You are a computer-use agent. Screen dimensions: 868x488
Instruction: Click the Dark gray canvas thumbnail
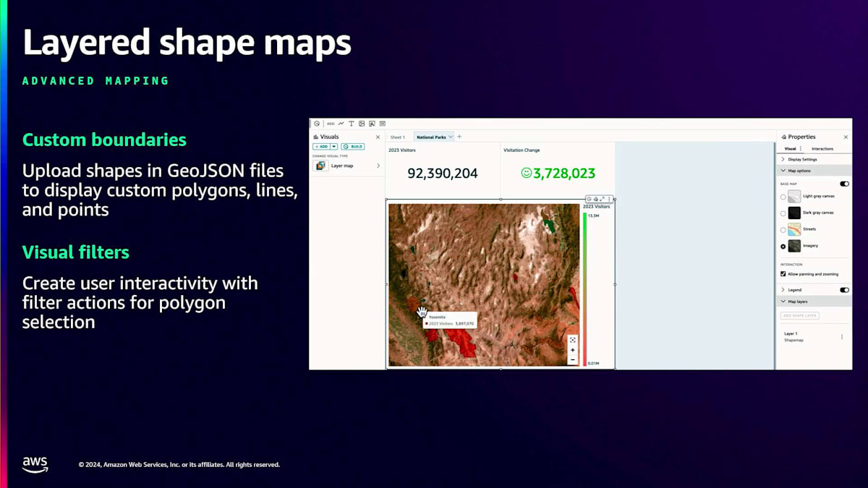click(x=794, y=213)
